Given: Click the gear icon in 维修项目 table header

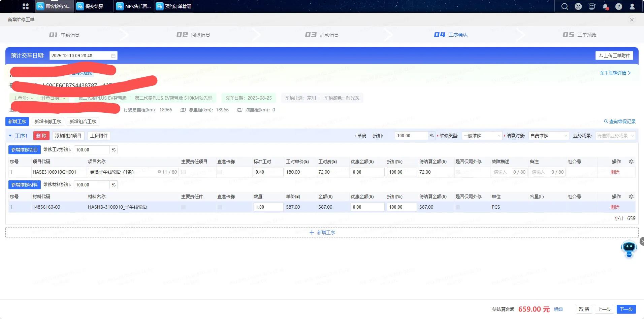Looking at the screenshot, I should pyautogui.click(x=631, y=162).
